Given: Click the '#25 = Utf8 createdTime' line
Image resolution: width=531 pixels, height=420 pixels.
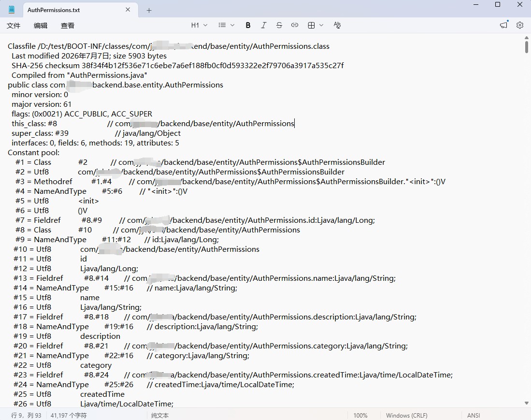Looking at the screenshot, I should tap(69, 394).
